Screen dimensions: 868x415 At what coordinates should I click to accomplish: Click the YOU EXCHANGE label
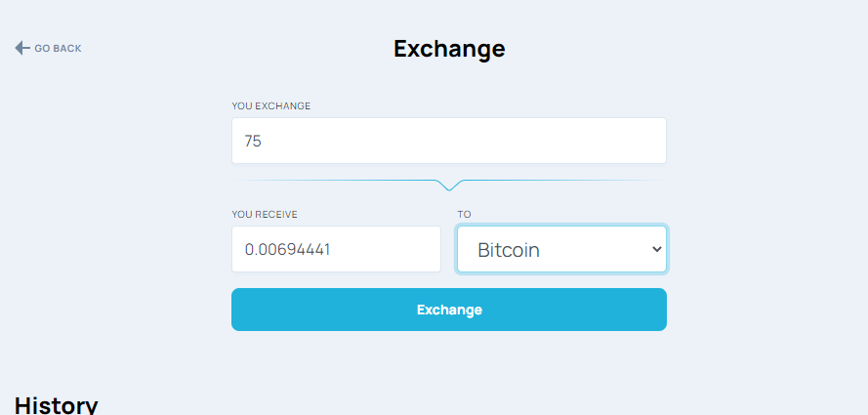click(270, 105)
